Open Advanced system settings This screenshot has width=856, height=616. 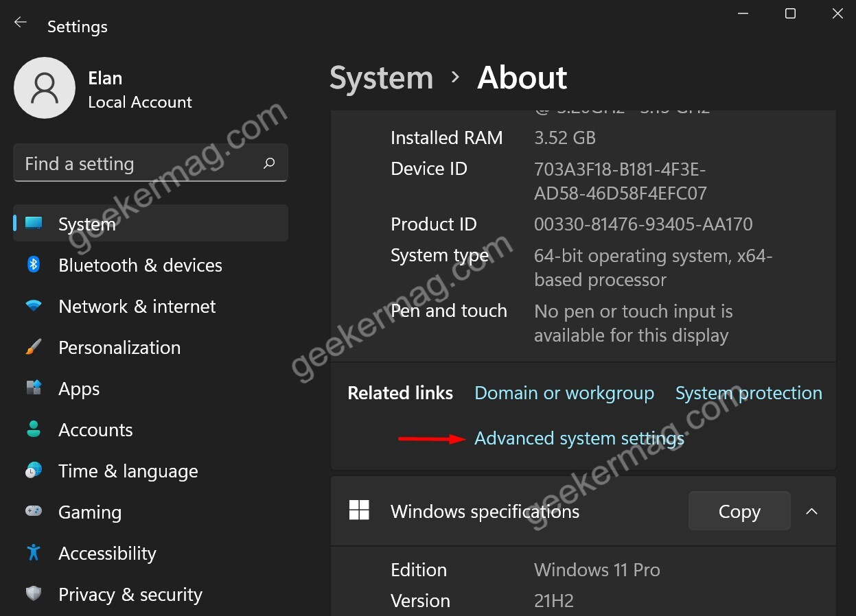click(x=578, y=438)
